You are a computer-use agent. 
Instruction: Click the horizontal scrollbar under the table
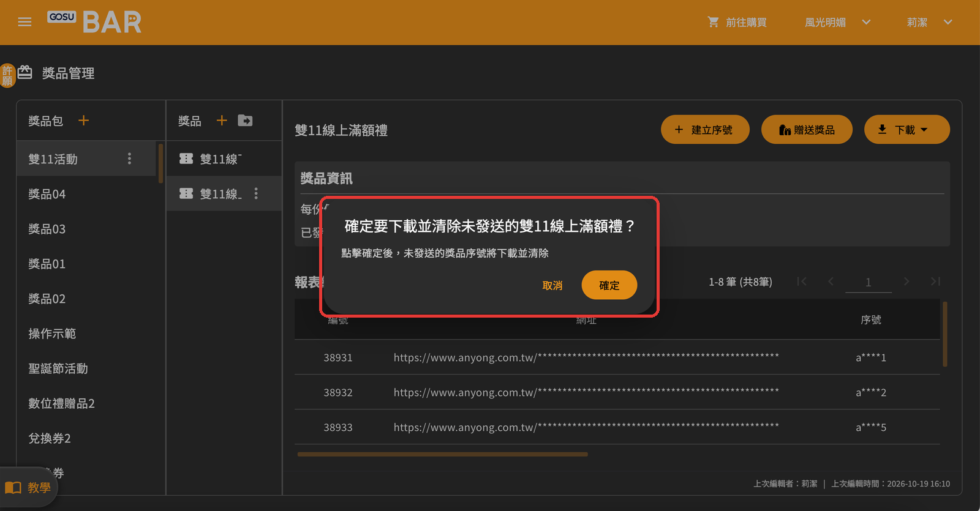coord(442,454)
